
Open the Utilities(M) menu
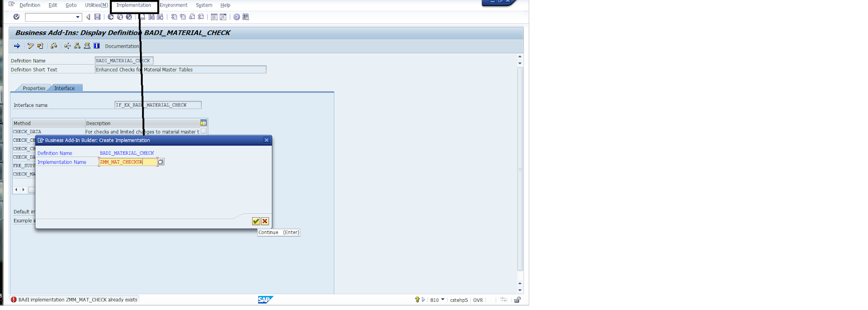(x=96, y=5)
